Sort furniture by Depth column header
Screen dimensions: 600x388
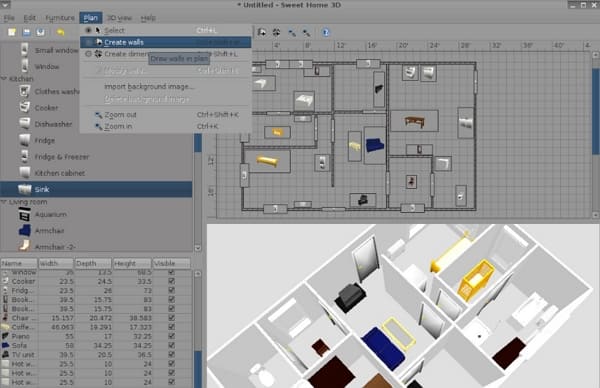click(93, 263)
